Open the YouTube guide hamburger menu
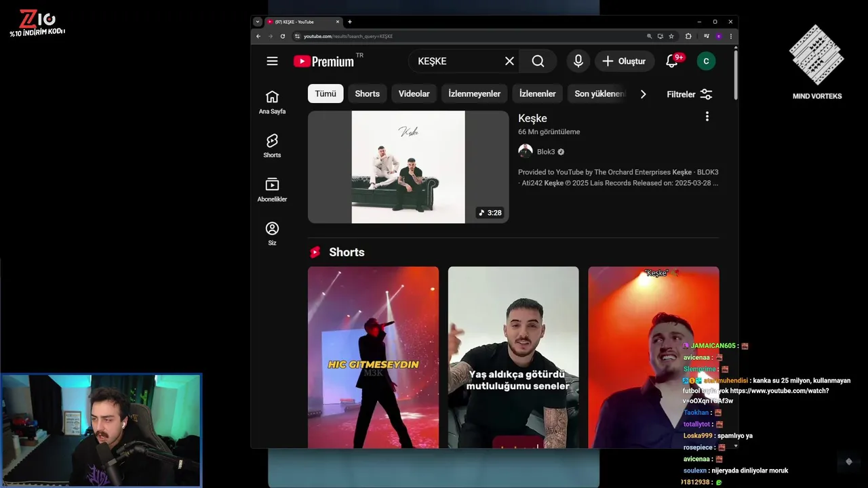This screenshot has height=488, width=868. tap(272, 61)
